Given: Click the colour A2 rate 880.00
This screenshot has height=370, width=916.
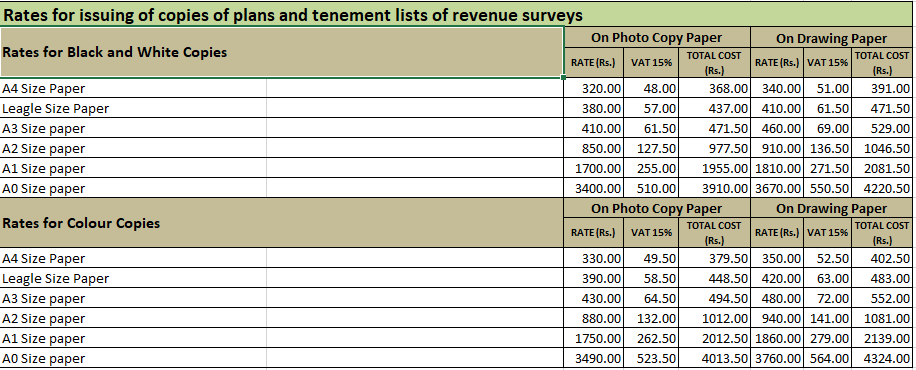Looking at the screenshot, I should (x=594, y=319).
